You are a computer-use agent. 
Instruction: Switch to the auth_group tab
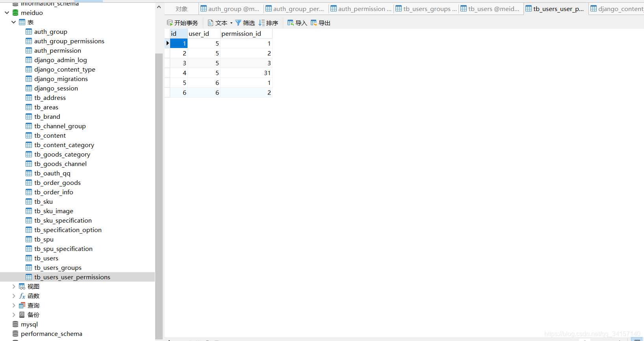230,9
